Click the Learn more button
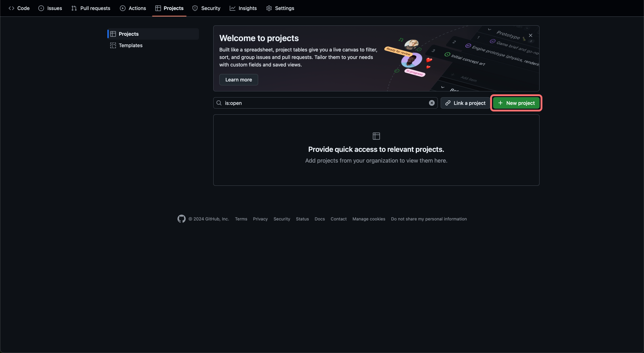644x353 pixels. coord(239,80)
